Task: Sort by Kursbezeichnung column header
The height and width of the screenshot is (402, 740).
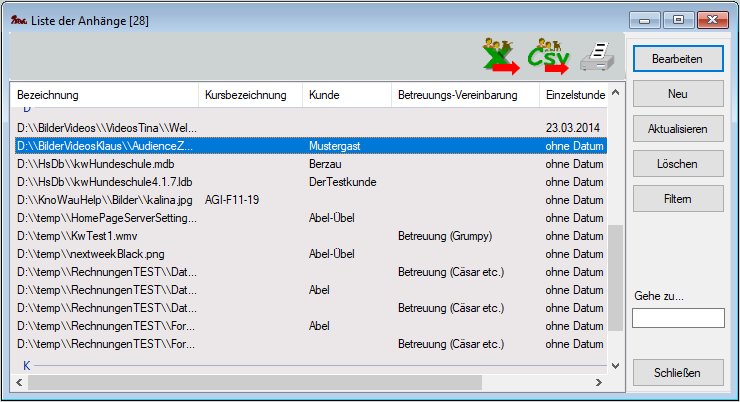Action: point(250,95)
